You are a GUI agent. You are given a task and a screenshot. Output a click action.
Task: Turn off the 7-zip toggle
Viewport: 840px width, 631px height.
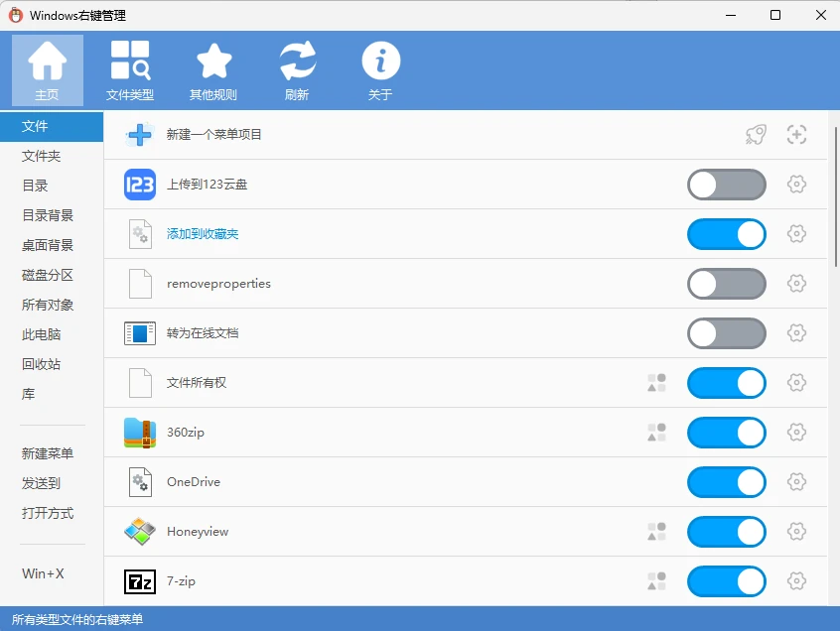(x=726, y=581)
